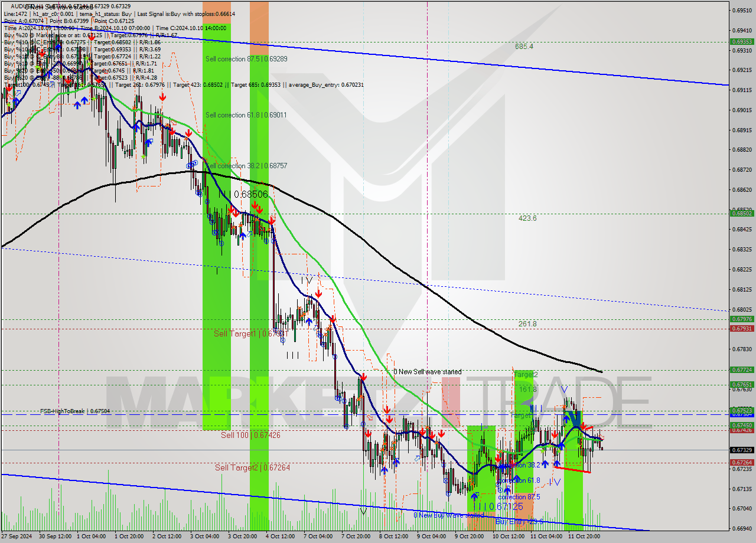Click the 0.68820 value on price axis
756x543 pixels.
[742, 149]
